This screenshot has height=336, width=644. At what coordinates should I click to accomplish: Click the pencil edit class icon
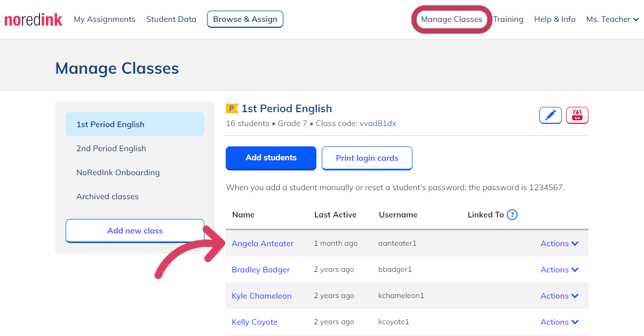pos(551,115)
